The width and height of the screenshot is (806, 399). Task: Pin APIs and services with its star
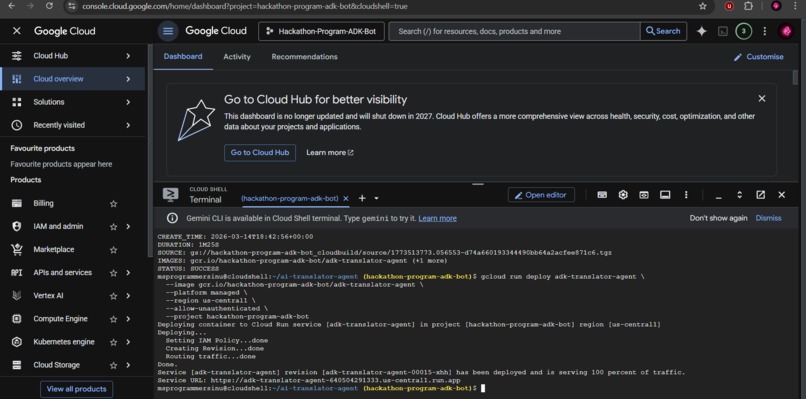point(114,273)
